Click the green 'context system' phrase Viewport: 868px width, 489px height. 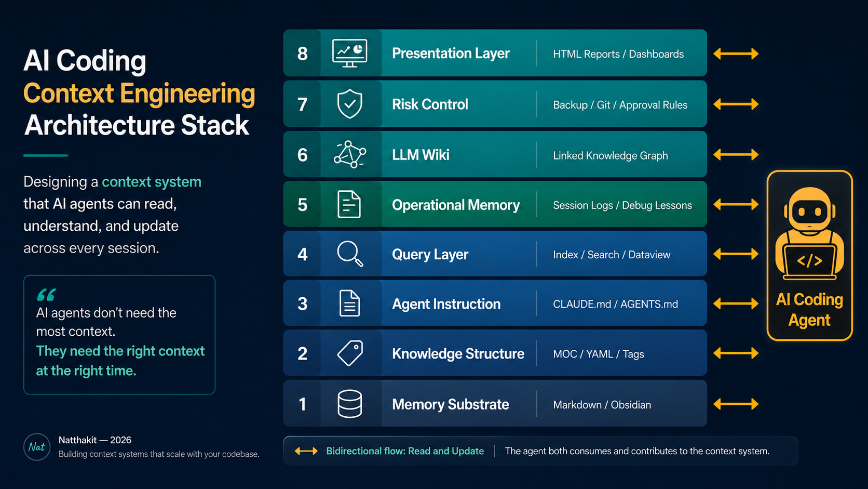tap(152, 182)
